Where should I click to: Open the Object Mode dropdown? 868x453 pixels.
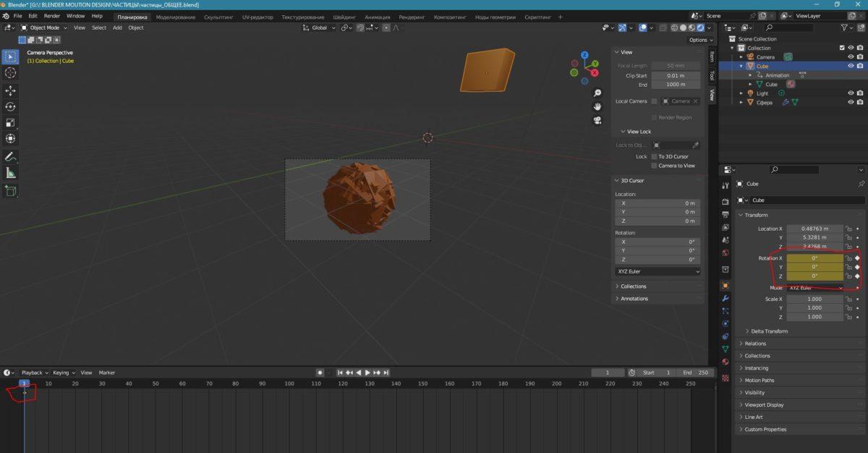coord(45,27)
